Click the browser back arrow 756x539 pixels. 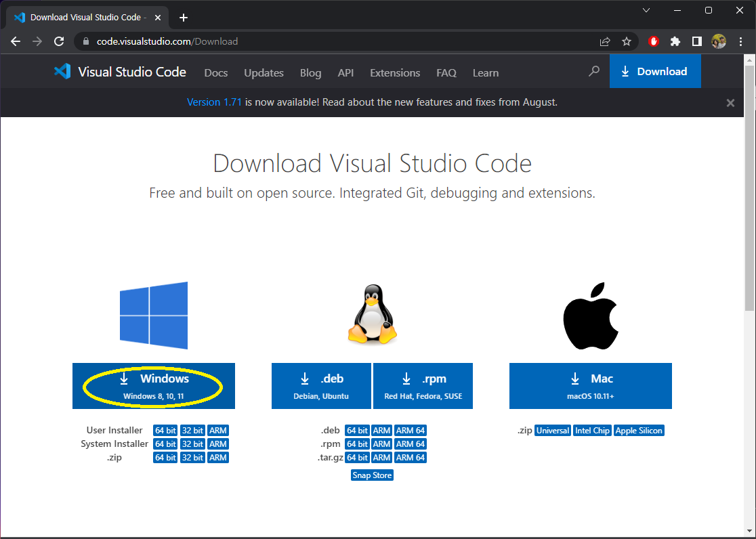click(16, 41)
